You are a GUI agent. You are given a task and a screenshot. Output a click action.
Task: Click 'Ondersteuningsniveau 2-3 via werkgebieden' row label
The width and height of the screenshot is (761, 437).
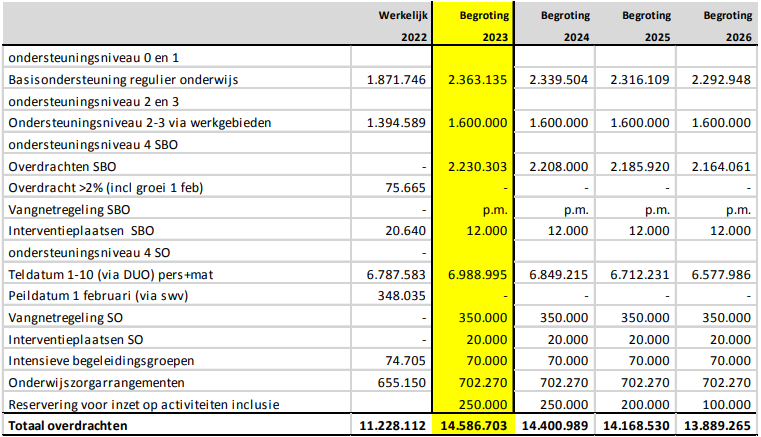tap(140, 123)
